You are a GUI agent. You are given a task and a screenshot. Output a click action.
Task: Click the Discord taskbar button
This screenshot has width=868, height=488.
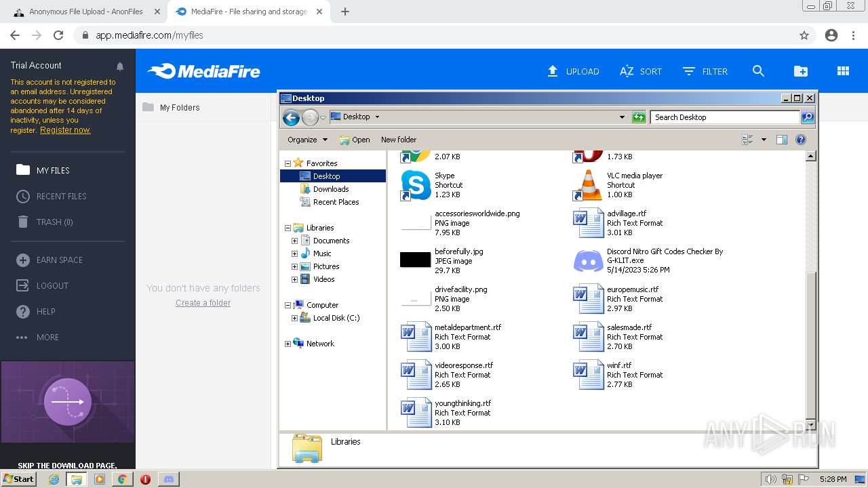coord(169,479)
